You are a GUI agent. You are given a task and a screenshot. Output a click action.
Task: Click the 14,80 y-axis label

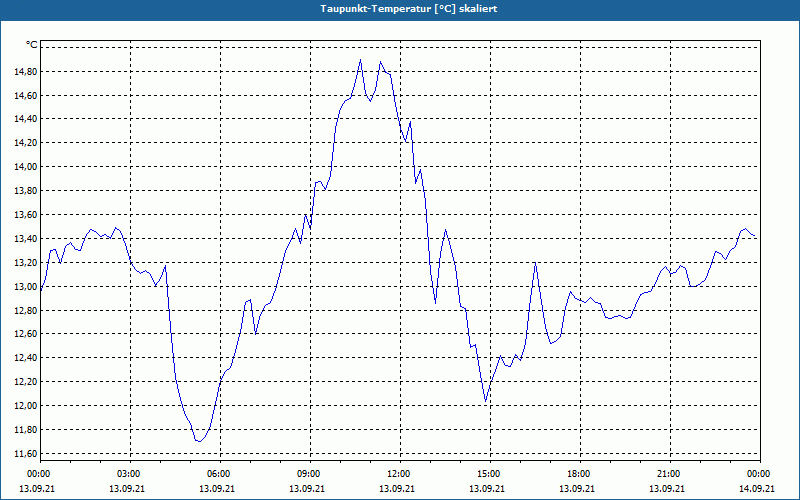[25, 71]
